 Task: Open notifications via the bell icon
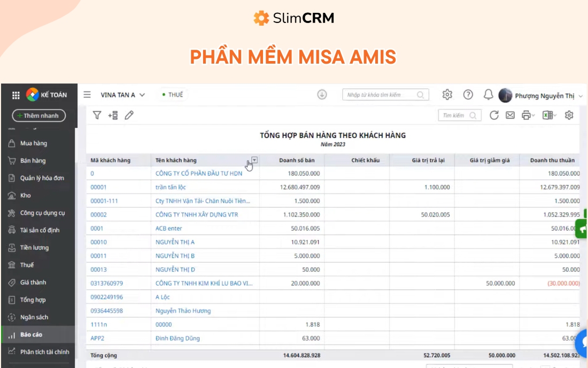tap(488, 95)
